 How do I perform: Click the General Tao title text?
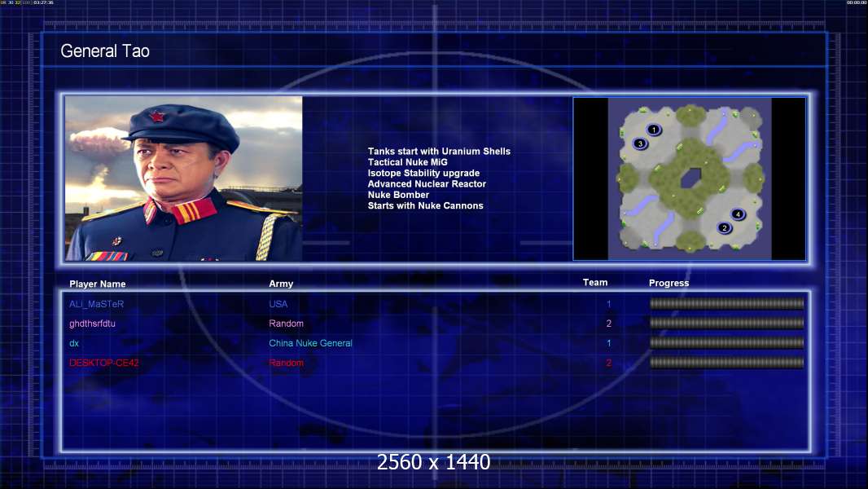pyautogui.click(x=105, y=51)
